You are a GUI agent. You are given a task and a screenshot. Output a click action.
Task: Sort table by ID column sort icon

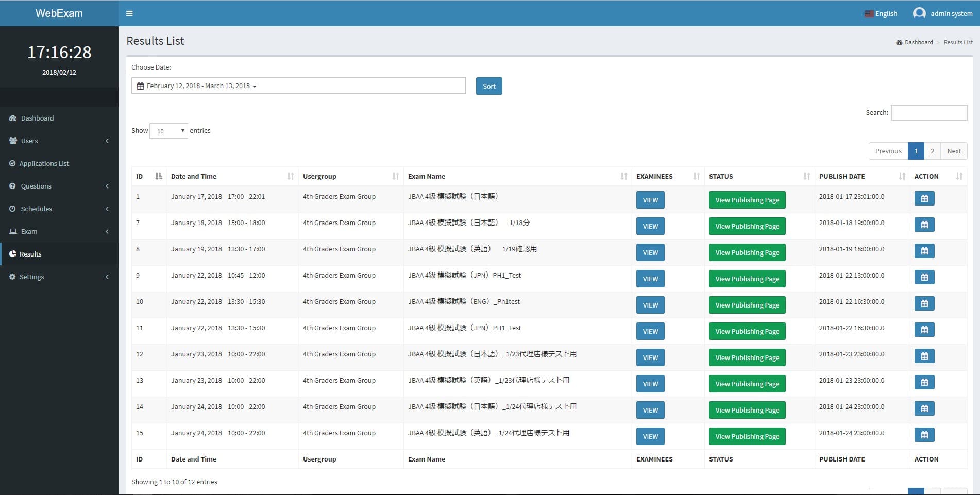point(159,176)
